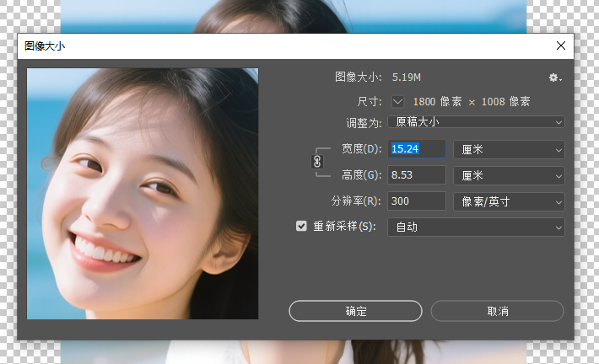Click the image preview thumbnail in dialog
This screenshot has height=364, width=599.
[143, 194]
